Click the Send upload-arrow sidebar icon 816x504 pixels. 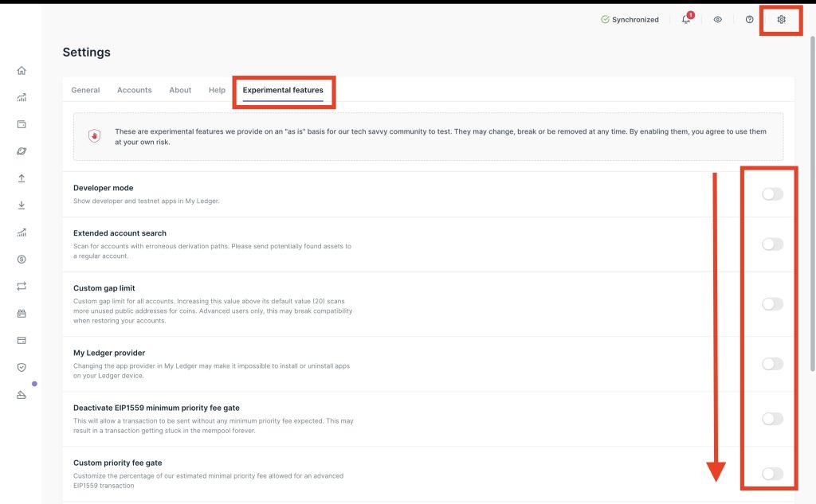(x=22, y=178)
